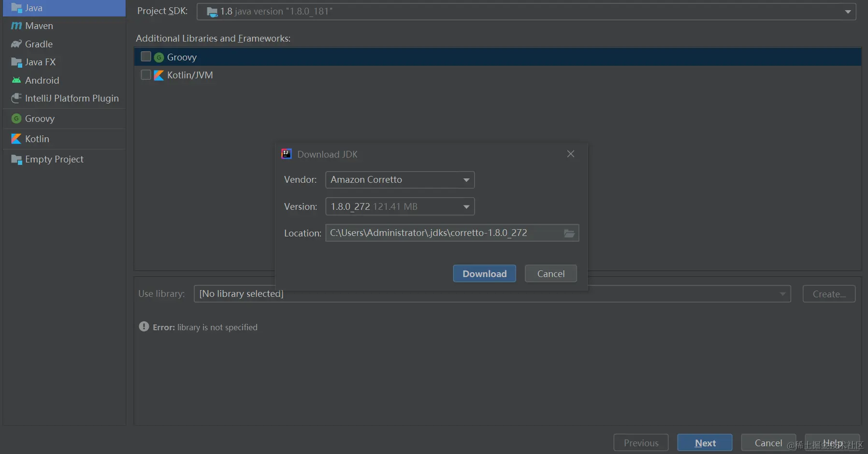Enable the Groovy framework checkbox

tap(146, 57)
